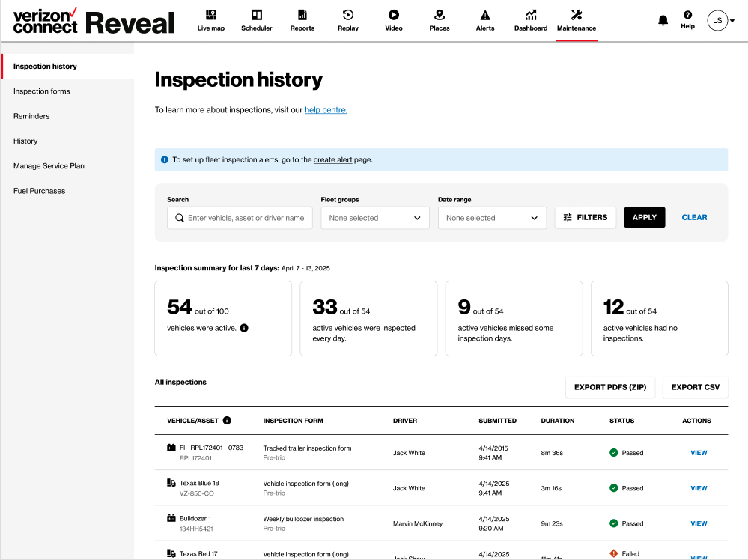The height and width of the screenshot is (560, 748).
Task: Select Inspection history in sidebar
Action: [67, 67]
